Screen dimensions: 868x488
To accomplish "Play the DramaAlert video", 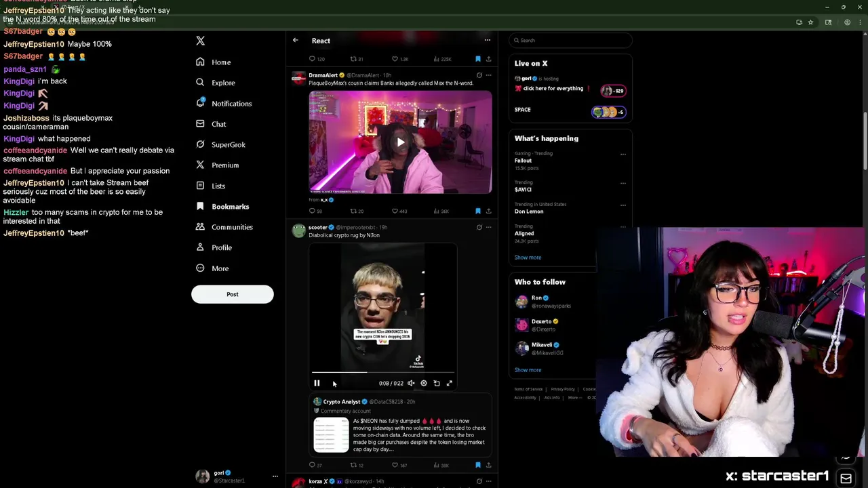I will click(400, 142).
